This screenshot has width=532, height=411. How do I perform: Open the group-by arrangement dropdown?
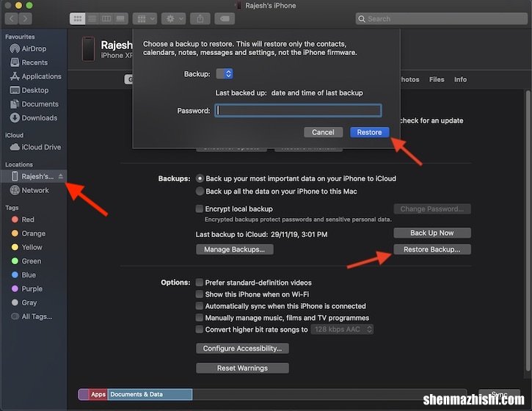pyautogui.click(x=145, y=18)
